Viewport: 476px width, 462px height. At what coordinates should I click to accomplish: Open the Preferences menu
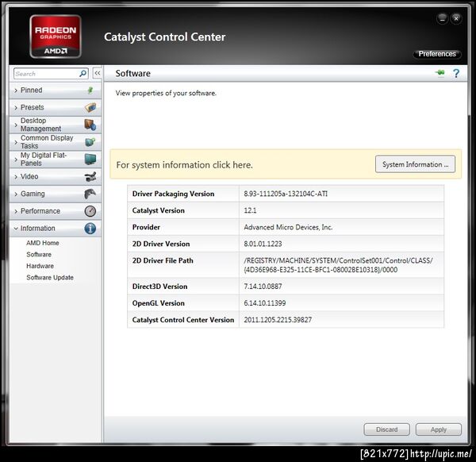tap(437, 54)
